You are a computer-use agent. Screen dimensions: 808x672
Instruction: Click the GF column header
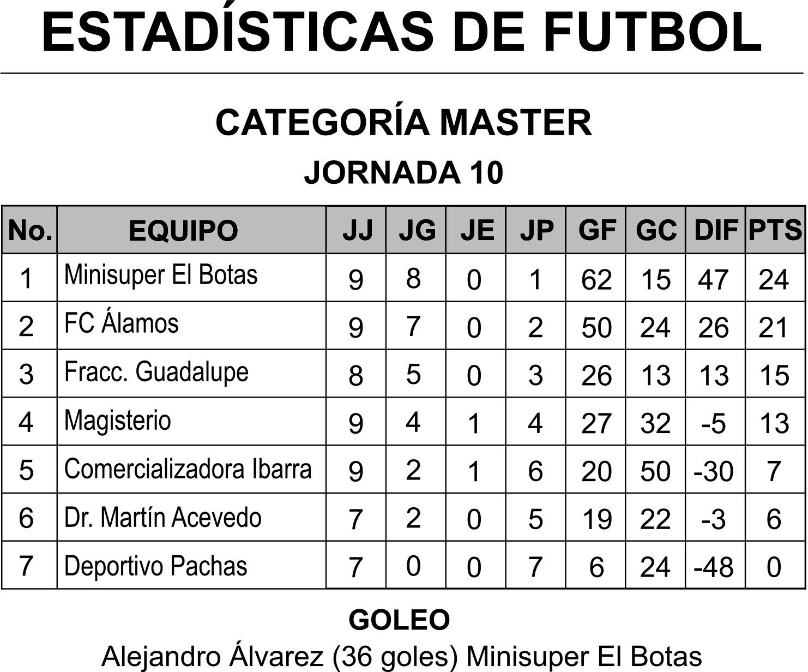pos(596,230)
